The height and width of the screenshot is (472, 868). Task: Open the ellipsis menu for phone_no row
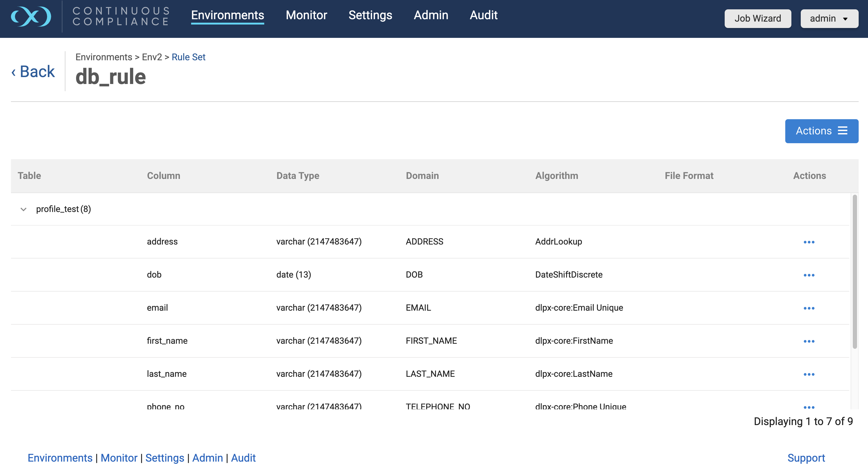point(809,407)
